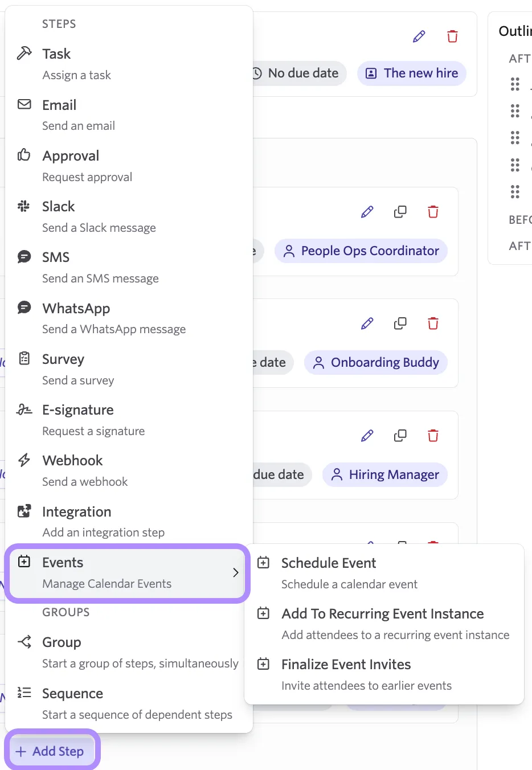Screen dimensions: 532x770
Task: Edit the People Ops Coordinator step
Action: tap(367, 212)
